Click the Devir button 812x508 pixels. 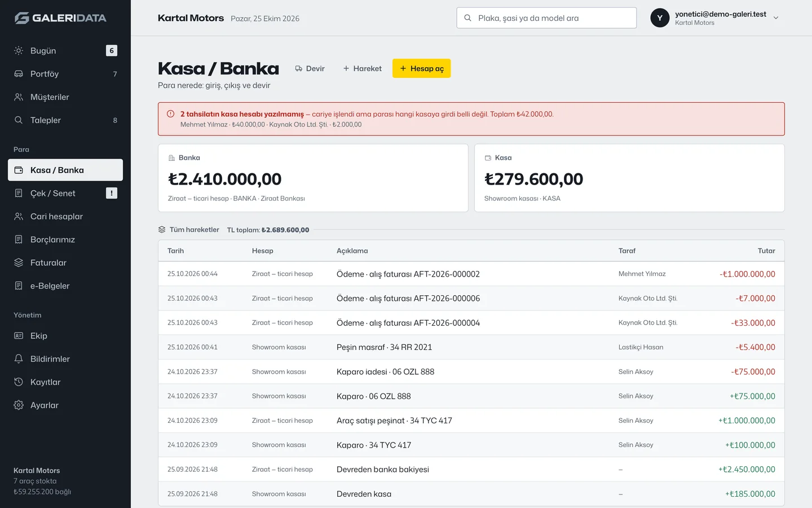pos(310,68)
